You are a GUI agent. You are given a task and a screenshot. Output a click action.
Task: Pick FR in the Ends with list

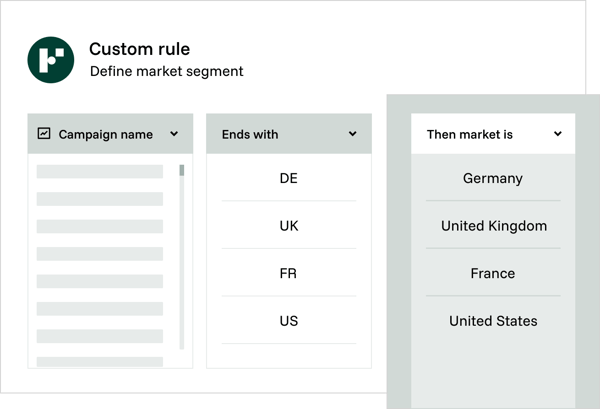[288, 273]
